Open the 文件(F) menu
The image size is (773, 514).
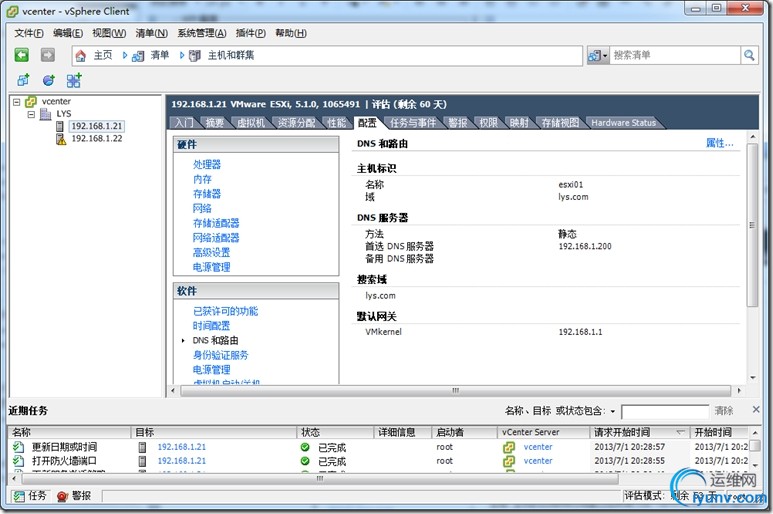[29, 33]
